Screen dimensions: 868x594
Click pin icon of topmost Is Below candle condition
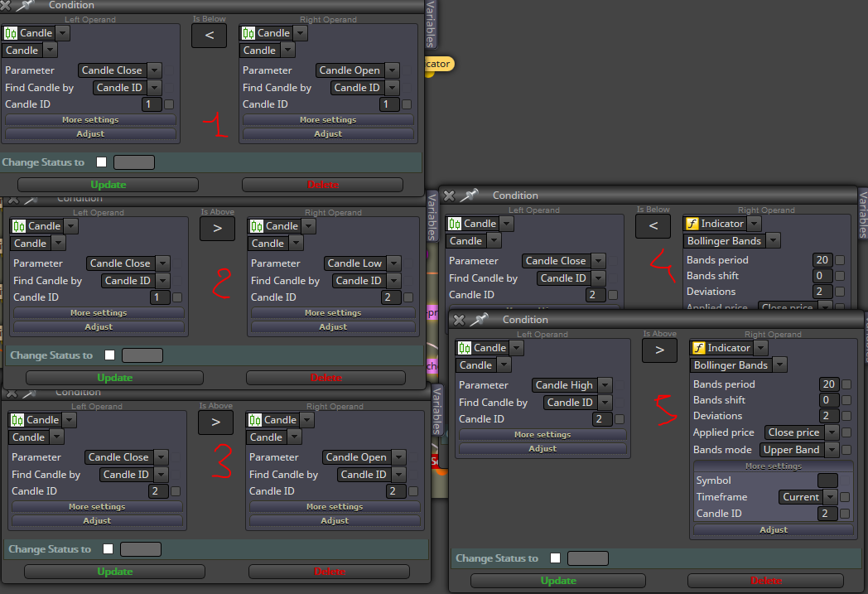click(25, 5)
